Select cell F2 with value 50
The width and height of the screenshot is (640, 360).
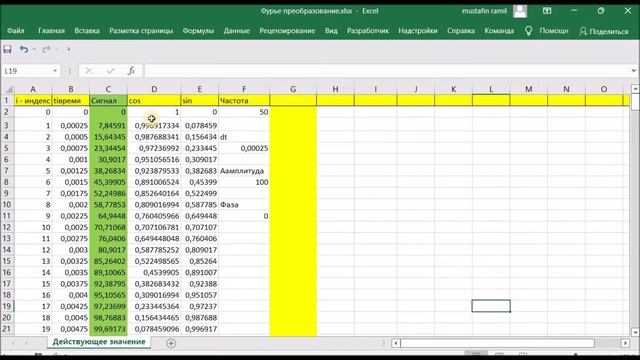[x=244, y=112]
